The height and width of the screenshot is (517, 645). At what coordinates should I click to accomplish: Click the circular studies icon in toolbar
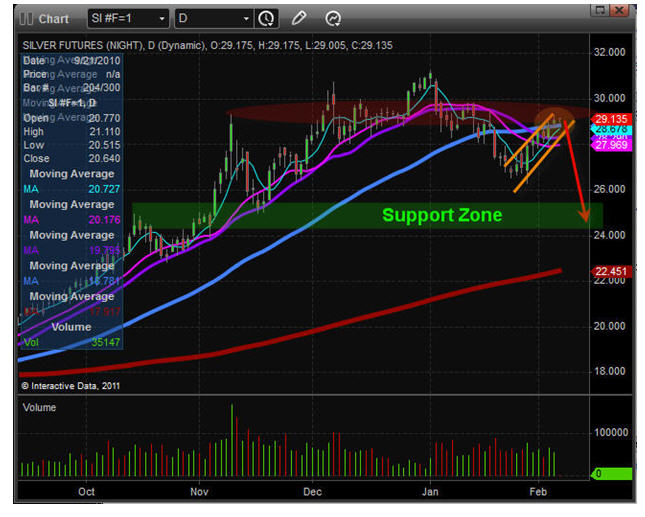click(333, 18)
